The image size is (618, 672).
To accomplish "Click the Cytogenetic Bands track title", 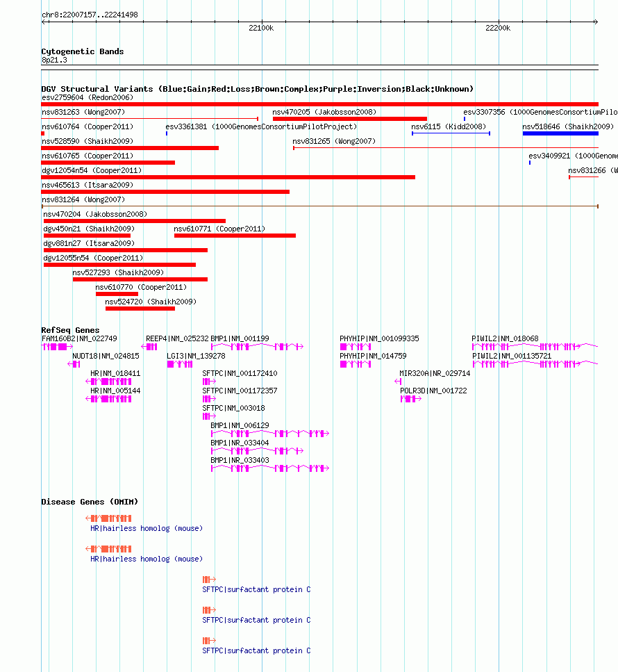I will tap(83, 51).
